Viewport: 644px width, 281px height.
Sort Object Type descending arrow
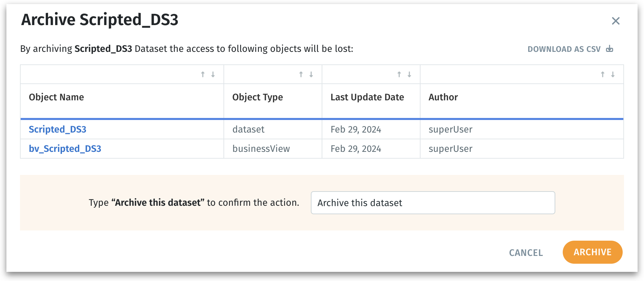tap(311, 74)
